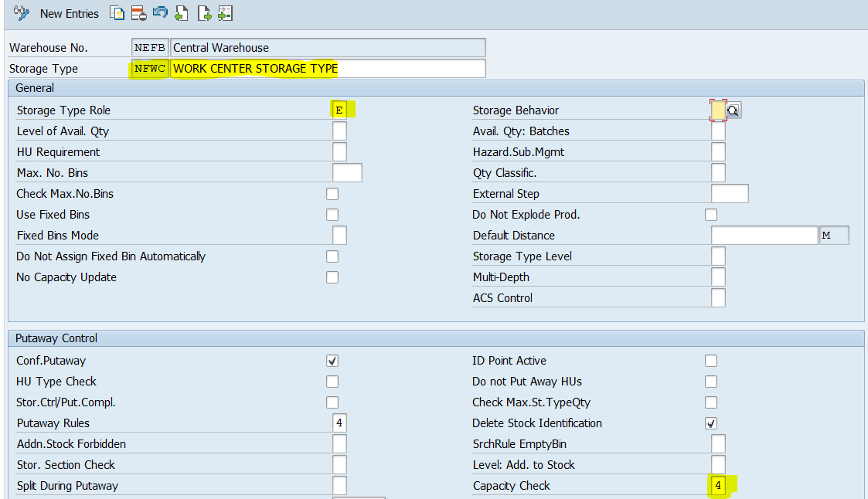Click the Delete entry icon
This screenshot has width=868, height=499.
click(x=139, y=13)
